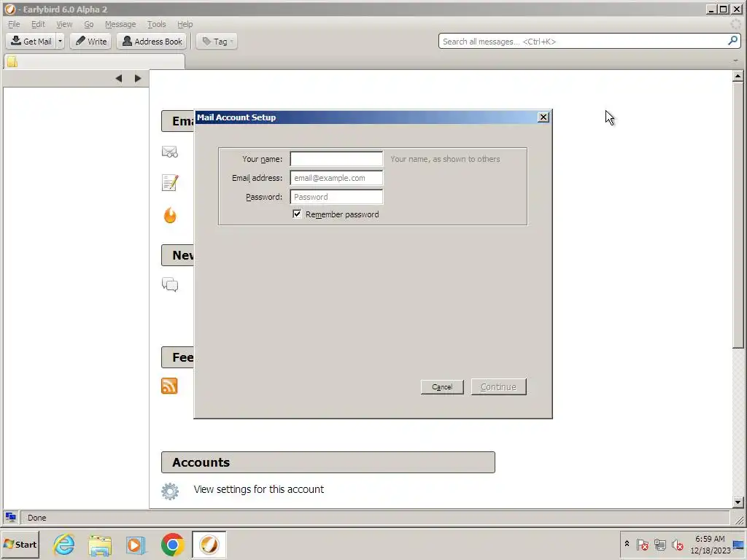
Task: Open the Go menu
Action: pos(88,24)
